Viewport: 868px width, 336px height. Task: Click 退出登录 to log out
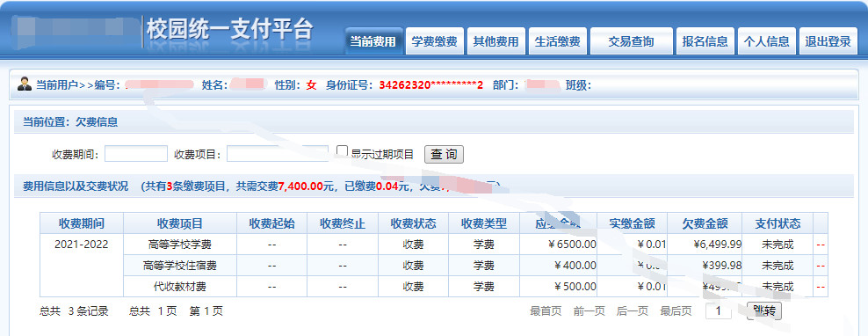point(828,41)
